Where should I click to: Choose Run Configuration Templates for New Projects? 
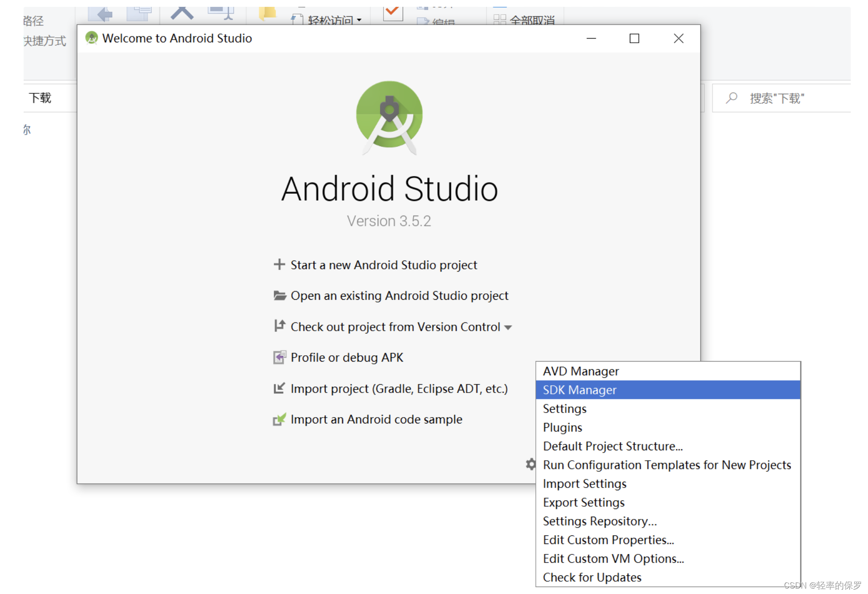pyautogui.click(x=668, y=464)
